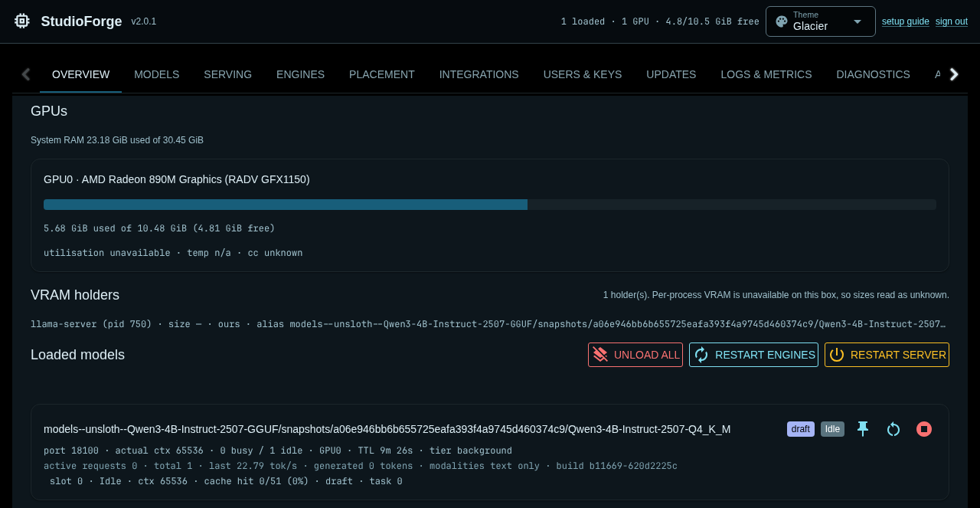980x508 pixels.
Task: Open the Placement tab
Action: [382, 74]
